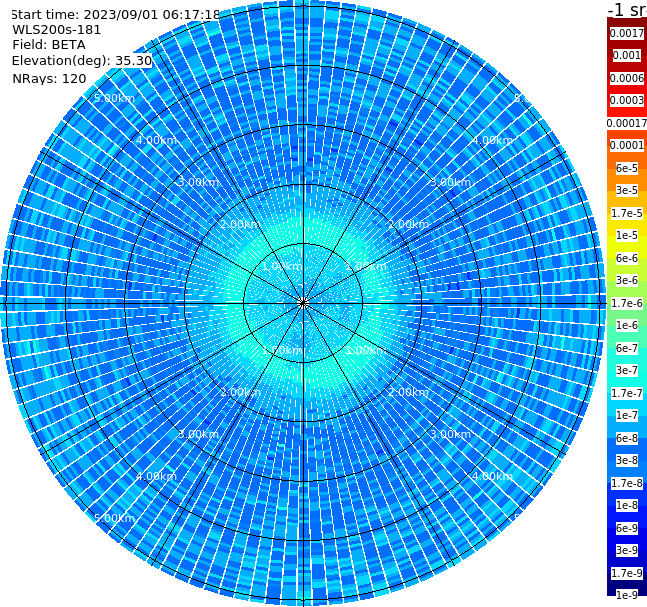
Task: Select the 3e-8 colorbar label
Action: 627,460
